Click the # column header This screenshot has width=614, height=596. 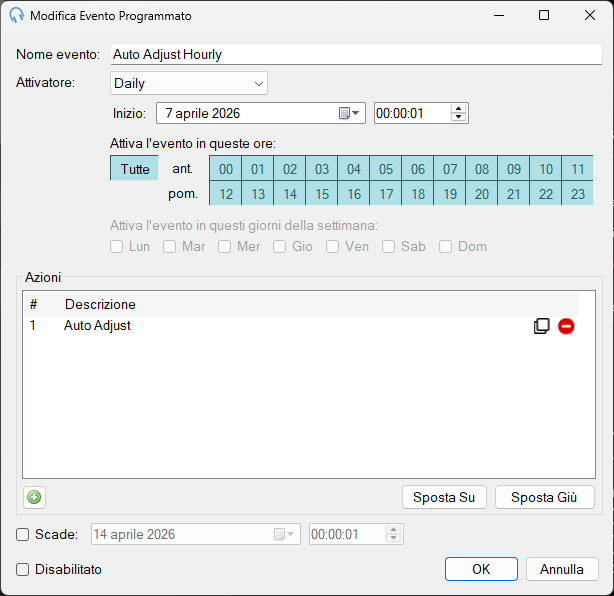point(34,304)
